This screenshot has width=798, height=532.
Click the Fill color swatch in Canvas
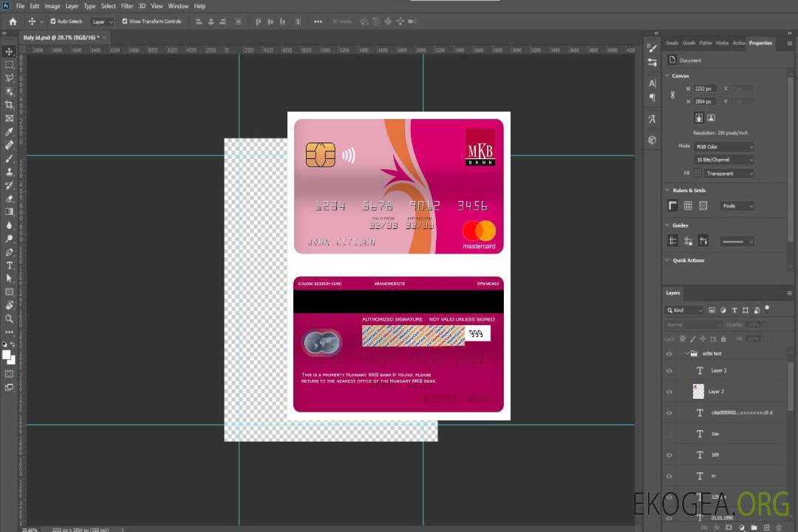click(698, 173)
